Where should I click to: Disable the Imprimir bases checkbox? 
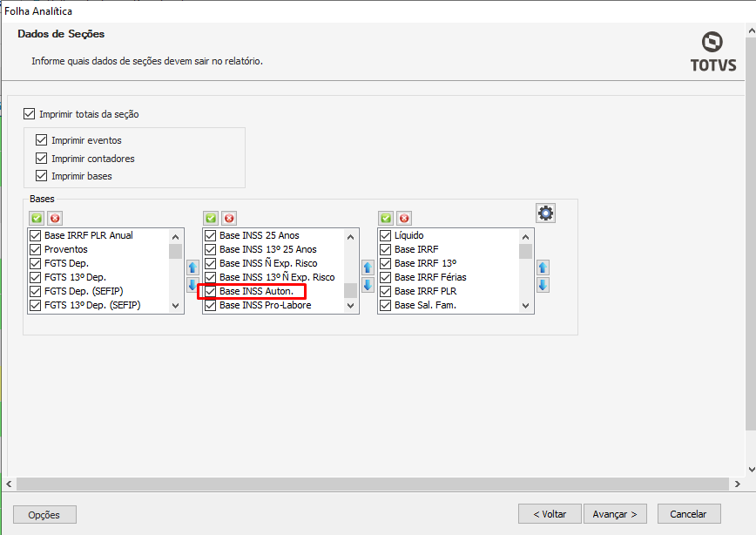[x=42, y=176]
